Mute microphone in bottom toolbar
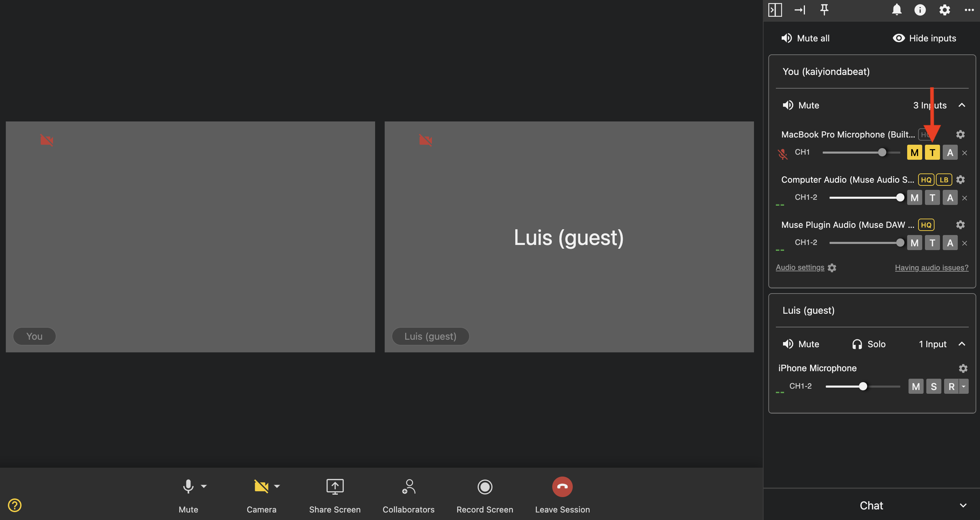 188,496
